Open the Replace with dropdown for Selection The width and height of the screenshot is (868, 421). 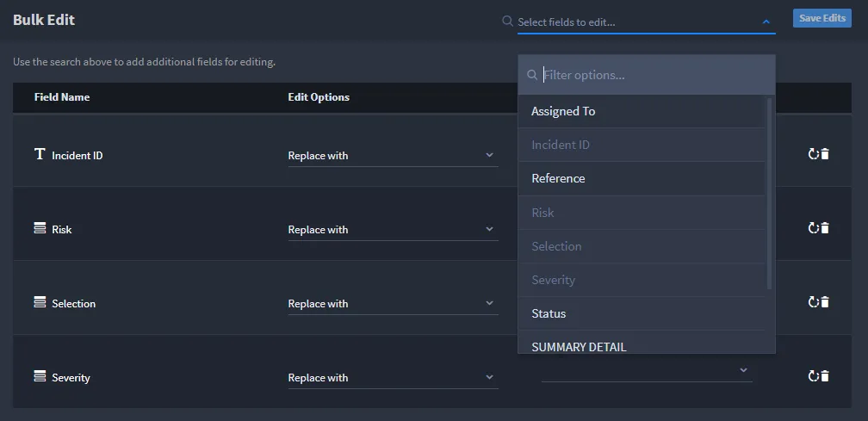[393, 304]
